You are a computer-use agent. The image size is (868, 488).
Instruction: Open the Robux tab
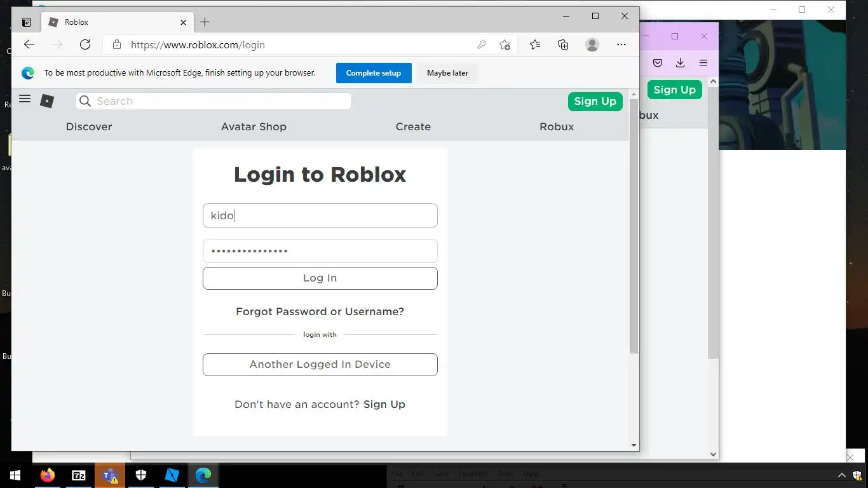point(557,126)
